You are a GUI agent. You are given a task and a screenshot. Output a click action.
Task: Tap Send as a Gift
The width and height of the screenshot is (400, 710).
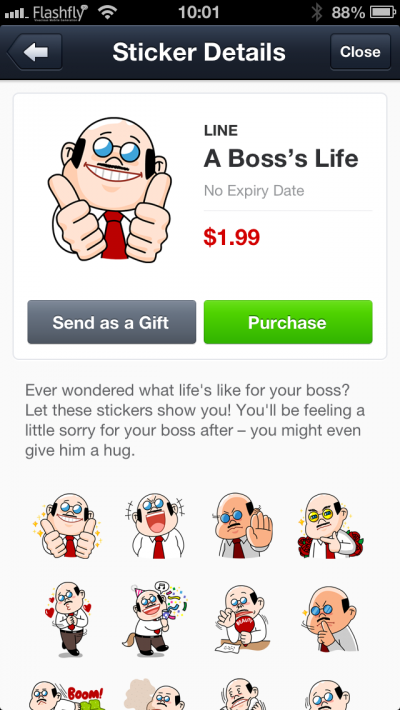click(x=111, y=322)
